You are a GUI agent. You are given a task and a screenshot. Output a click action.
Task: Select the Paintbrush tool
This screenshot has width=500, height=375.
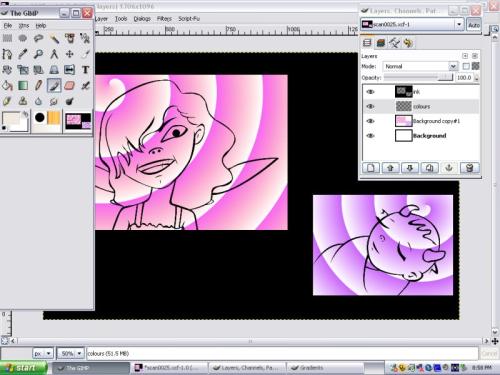tap(54, 85)
